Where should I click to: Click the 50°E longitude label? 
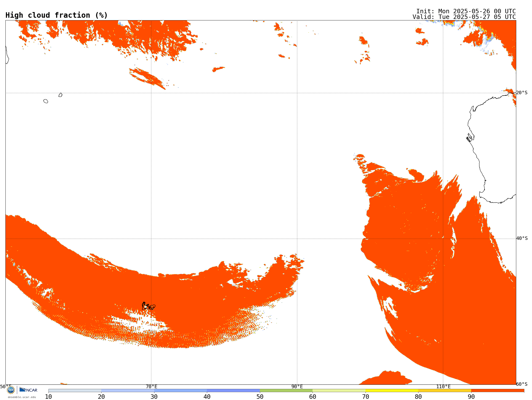pos(6,386)
